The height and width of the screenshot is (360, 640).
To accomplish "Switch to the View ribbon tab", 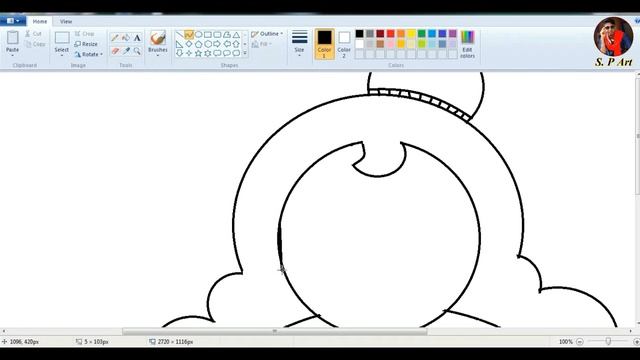I will [66, 21].
